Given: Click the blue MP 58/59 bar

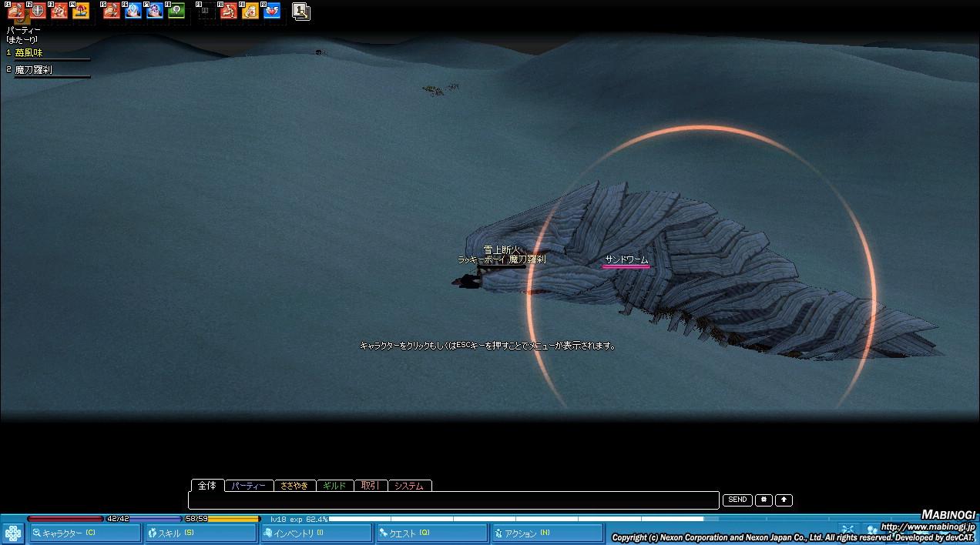Looking at the screenshot, I should [144, 519].
